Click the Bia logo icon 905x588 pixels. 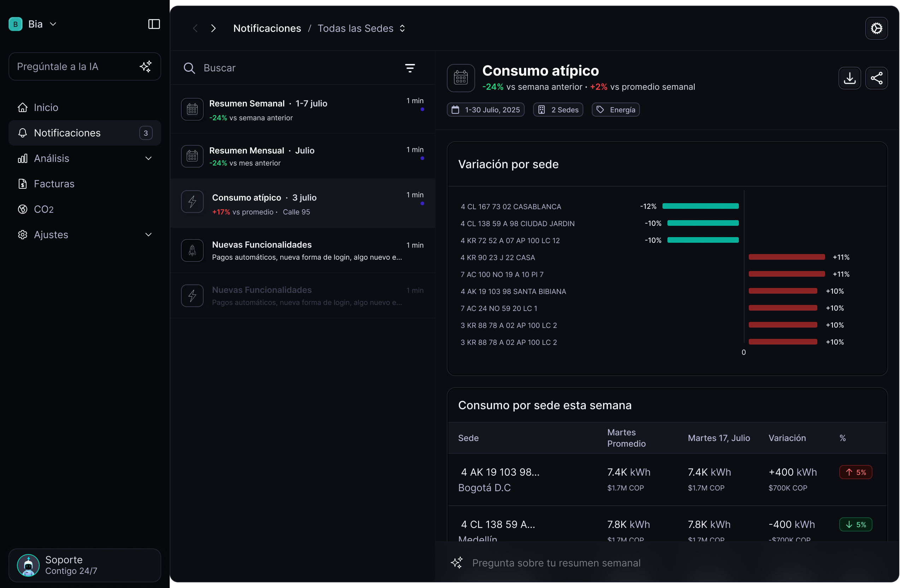tap(15, 24)
